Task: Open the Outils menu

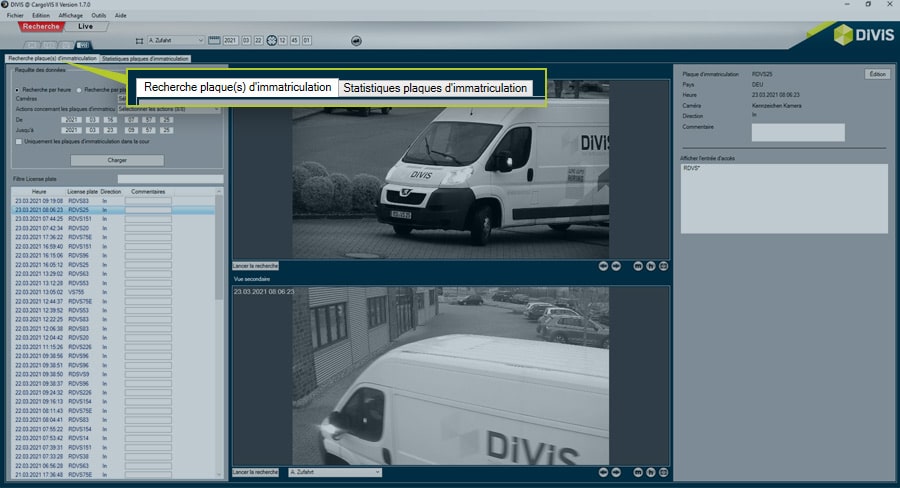Action: pos(99,16)
